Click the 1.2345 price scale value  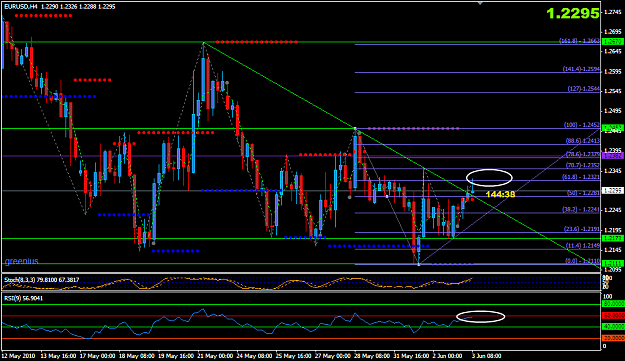point(613,171)
